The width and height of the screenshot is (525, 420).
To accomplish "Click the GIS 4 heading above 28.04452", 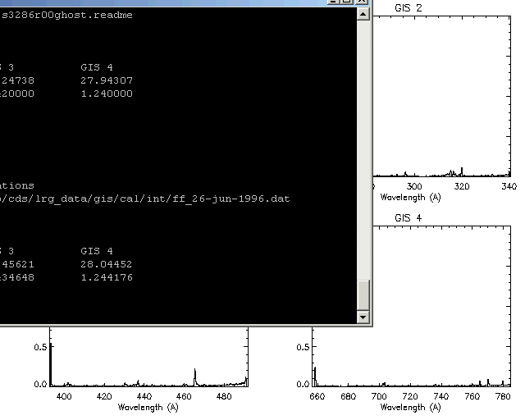I will click(97, 251).
